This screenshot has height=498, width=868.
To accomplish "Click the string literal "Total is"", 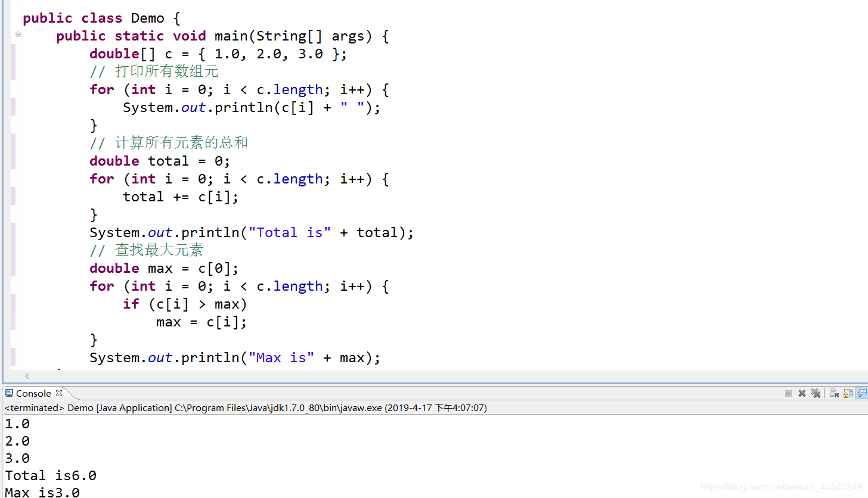I will [x=290, y=232].
